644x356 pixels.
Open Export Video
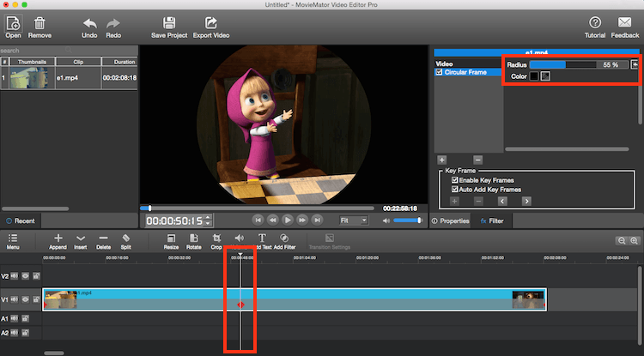click(211, 28)
